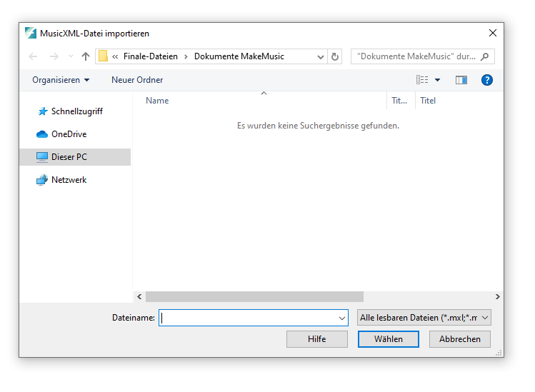This screenshot has width=535, height=392.
Task: Expand the Dateiname dropdown arrow
Action: pyautogui.click(x=342, y=318)
